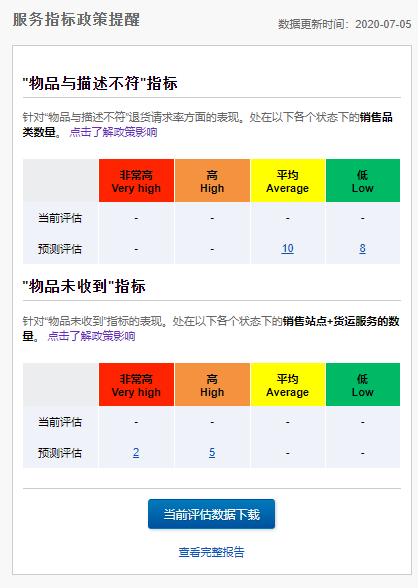Click the 当前评估数据下载 button
418x588 pixels.
[x=211, y=514]
